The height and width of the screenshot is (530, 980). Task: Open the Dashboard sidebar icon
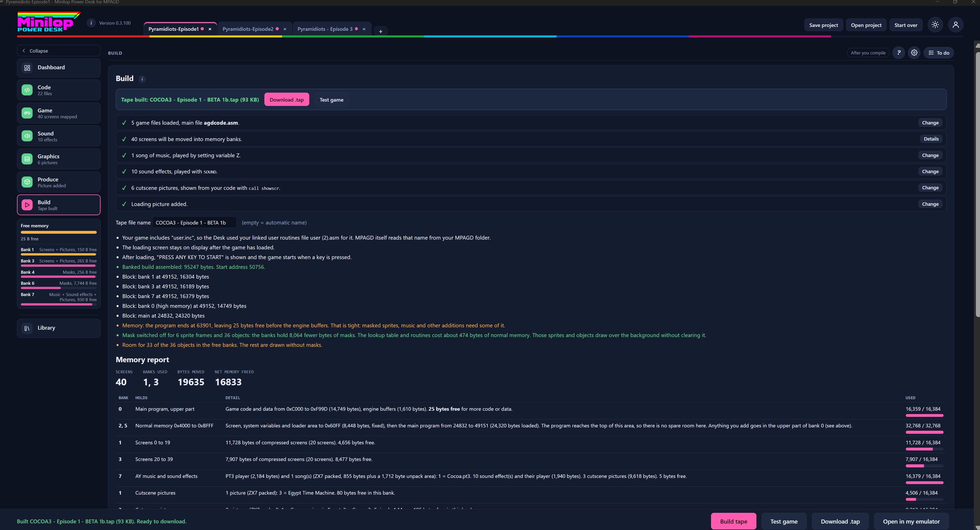(x=27, y=68)
